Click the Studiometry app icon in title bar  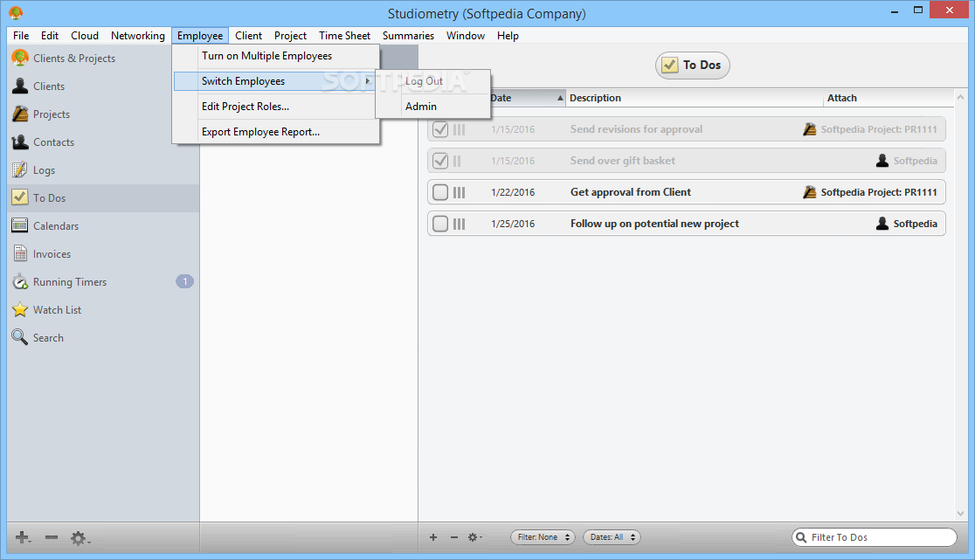[x=17, y=12]
